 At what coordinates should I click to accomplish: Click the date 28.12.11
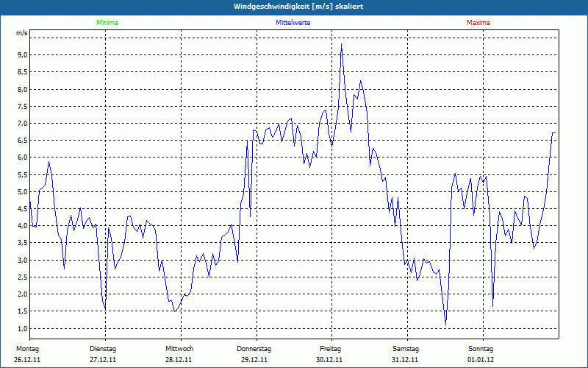pos(179,360)
